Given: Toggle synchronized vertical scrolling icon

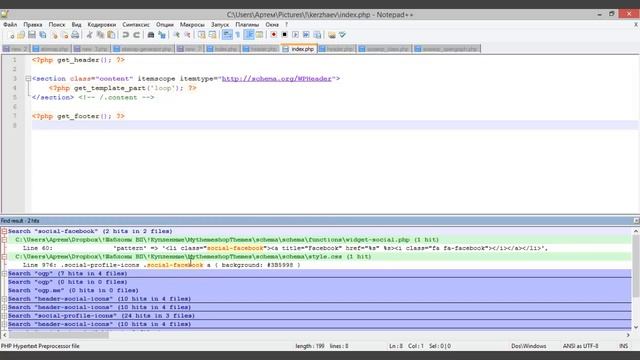Looking at the screenshot, I should point(202,35).
